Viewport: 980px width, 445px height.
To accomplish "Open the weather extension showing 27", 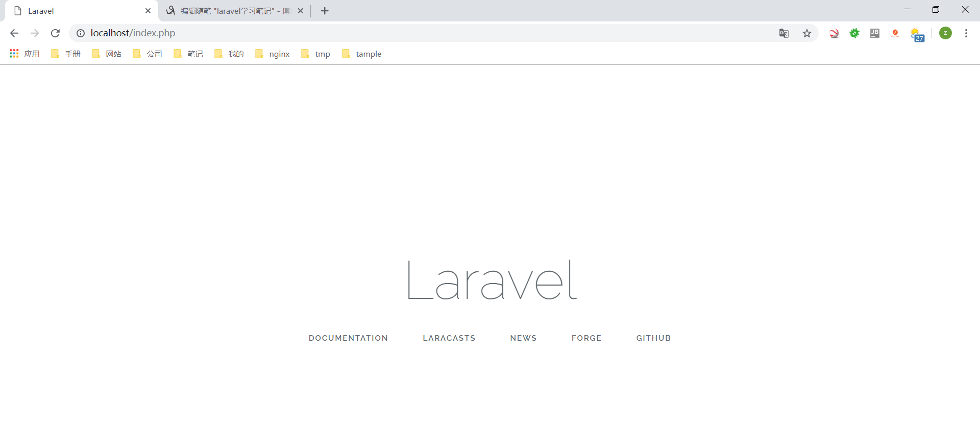I will click(917, 35).
